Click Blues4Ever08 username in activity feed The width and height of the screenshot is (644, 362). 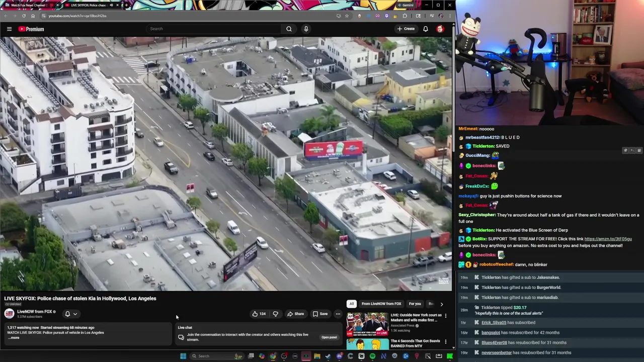tap(494, 343)
